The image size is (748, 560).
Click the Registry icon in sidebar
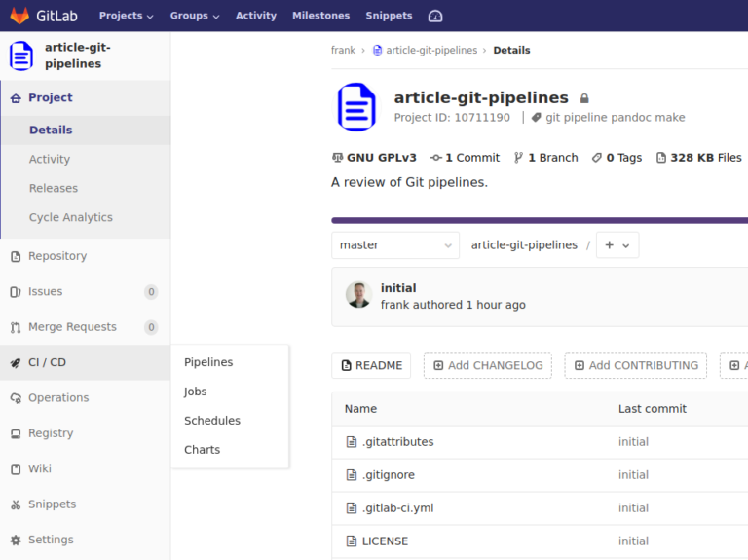[x=16, y=433]
